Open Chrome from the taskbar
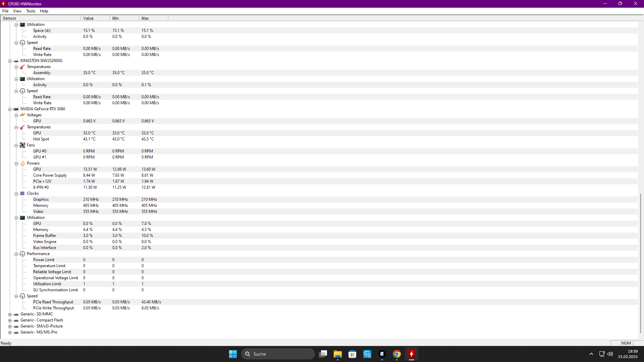This screenshot has width=644, height=362. (x=396, y=354)
